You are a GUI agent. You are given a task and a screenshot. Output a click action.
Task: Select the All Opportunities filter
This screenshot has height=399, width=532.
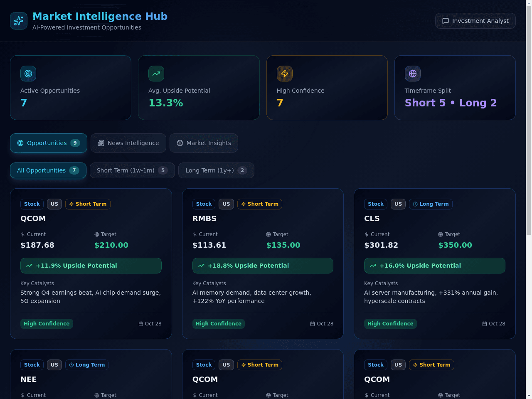[x=48, y=170]
